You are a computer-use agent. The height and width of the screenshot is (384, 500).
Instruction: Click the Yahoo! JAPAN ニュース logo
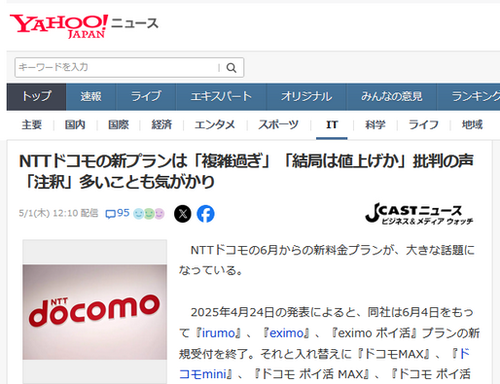[x=84, y=26]
